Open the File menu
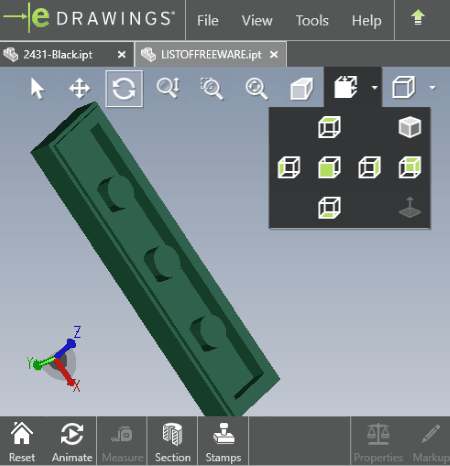Viewport: 450px width, 466px height. (208, 21)
